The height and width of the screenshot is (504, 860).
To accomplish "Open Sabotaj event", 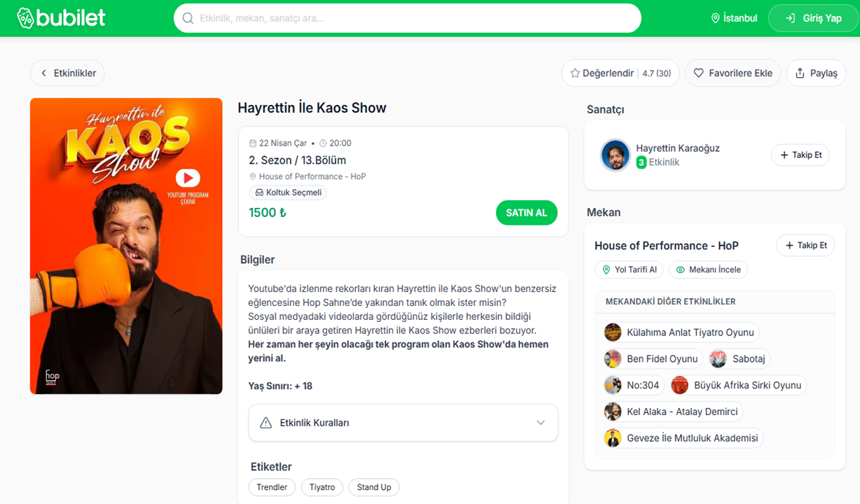I will (739, 359).
